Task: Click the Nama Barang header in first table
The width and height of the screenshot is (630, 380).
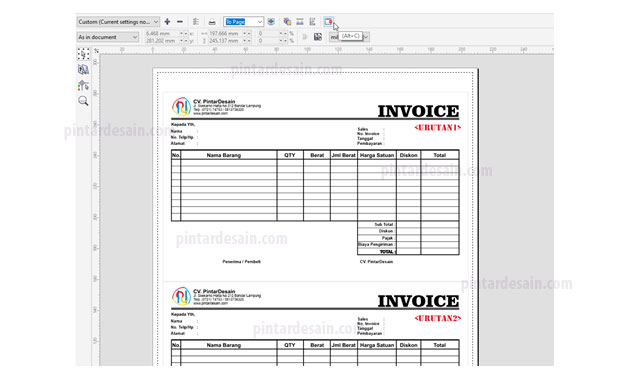Action: (x=224, y=155)
